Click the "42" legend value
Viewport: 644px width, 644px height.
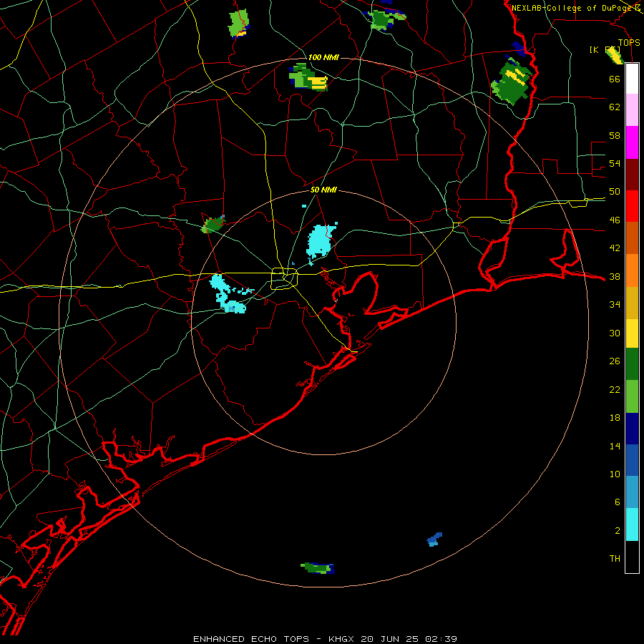[615, 248]
